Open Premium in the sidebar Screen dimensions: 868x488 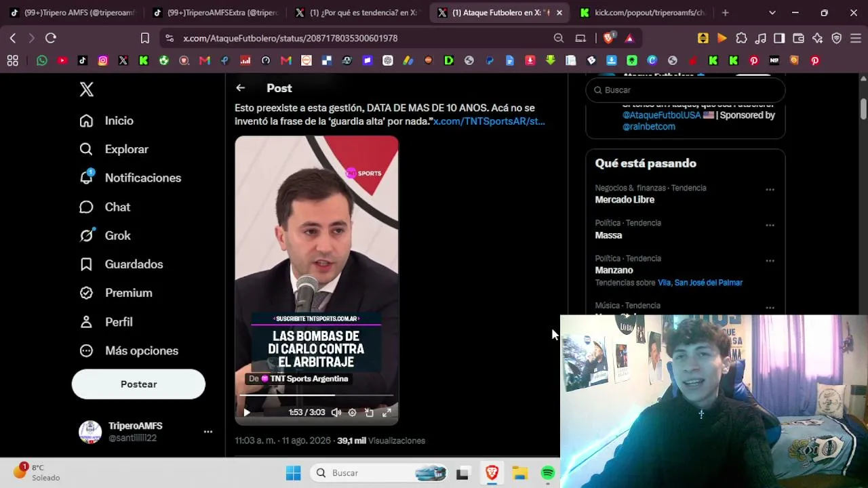tap(116, 293)
